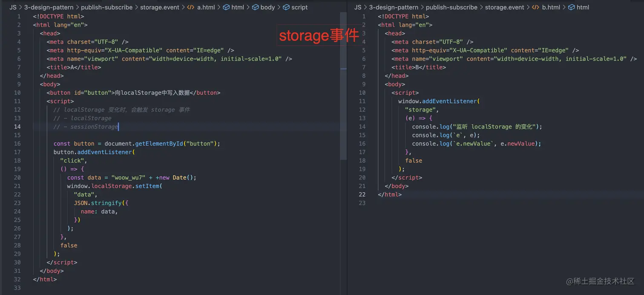Click JSON.stringify({ line

(101, 203)
